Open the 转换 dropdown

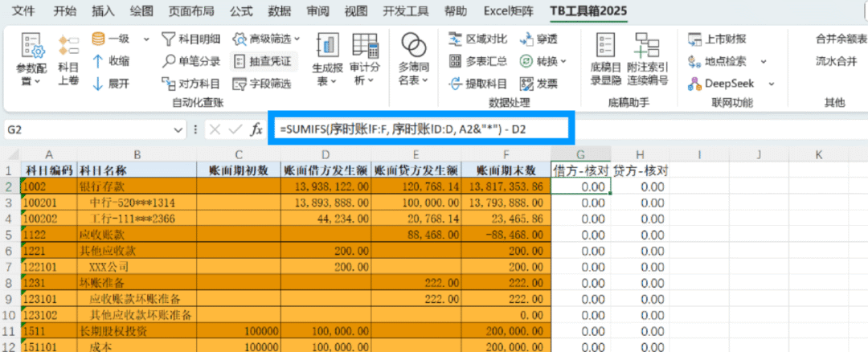coord(563,61)
